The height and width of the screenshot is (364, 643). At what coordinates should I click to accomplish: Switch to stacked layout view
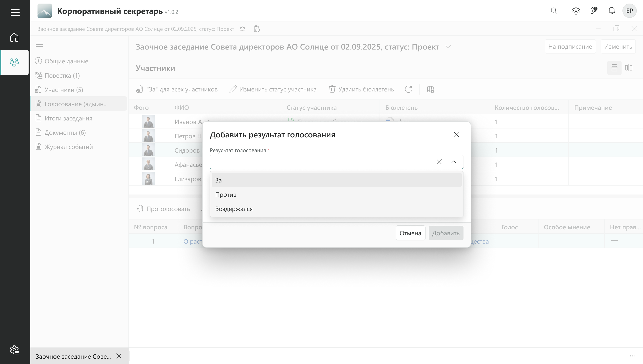[x=614, y=68]
